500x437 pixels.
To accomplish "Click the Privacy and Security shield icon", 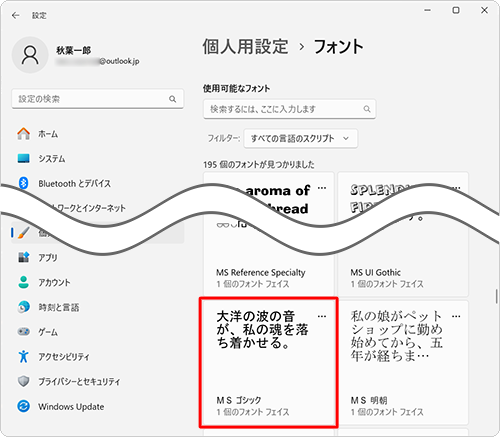I will coord(23,381).
